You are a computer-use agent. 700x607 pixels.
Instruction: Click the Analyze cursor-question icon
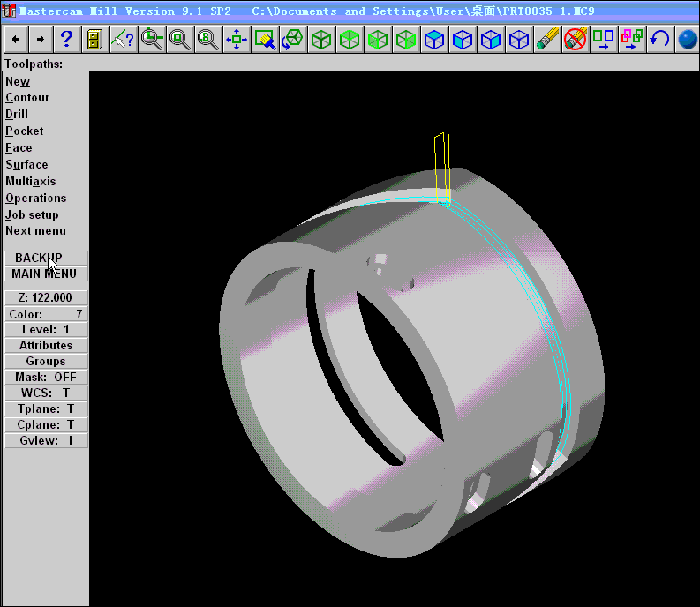pyautogui.click(x=124, y=40)
